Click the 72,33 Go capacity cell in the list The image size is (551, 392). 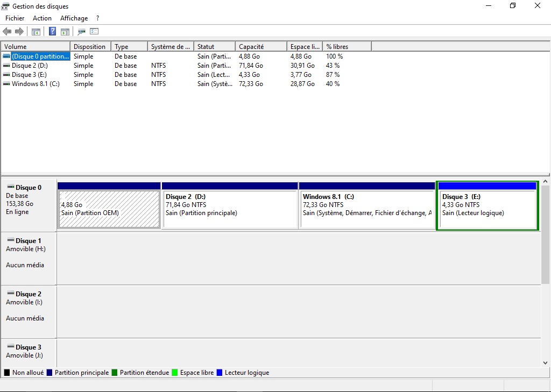[x=251, y=83]
